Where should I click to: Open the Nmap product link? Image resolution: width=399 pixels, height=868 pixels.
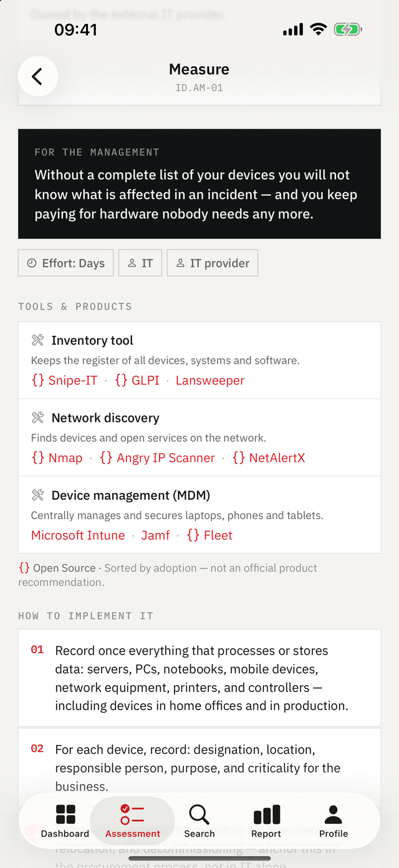pos(57,457)
